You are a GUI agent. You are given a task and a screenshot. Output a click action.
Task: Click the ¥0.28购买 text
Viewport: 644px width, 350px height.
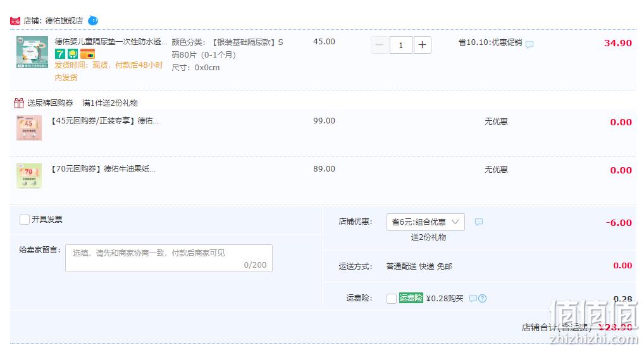point(445,298)
